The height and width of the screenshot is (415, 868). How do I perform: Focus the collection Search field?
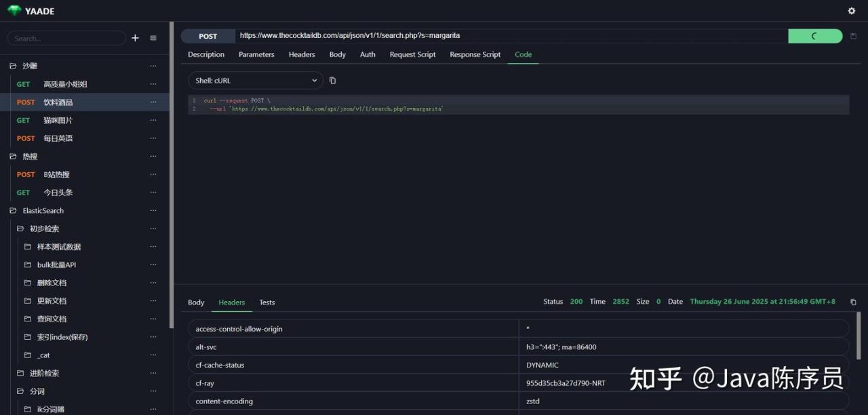(x=66, y=39)
